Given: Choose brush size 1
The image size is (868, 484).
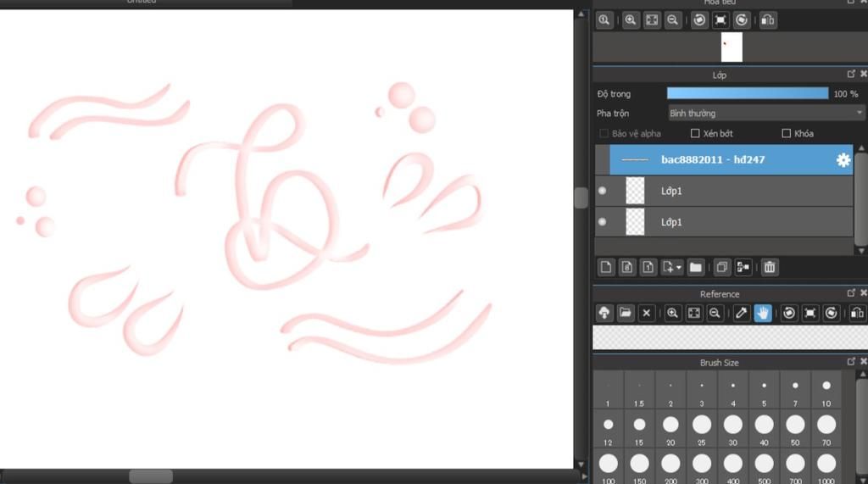Looking at the screenshot, I should [x=608, y=392].
